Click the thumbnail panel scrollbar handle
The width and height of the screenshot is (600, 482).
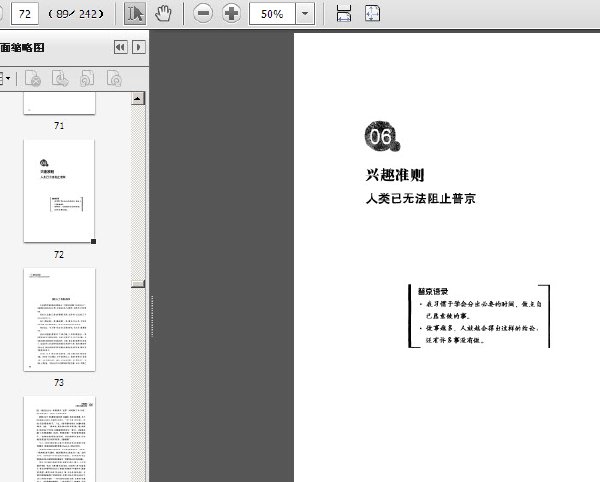click(138, 283)
